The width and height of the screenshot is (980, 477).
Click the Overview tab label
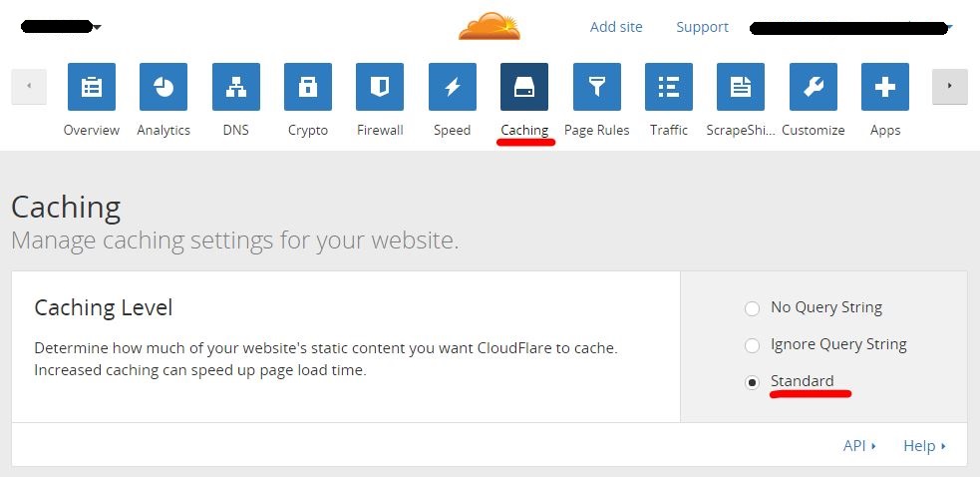(x=92, y=130)
